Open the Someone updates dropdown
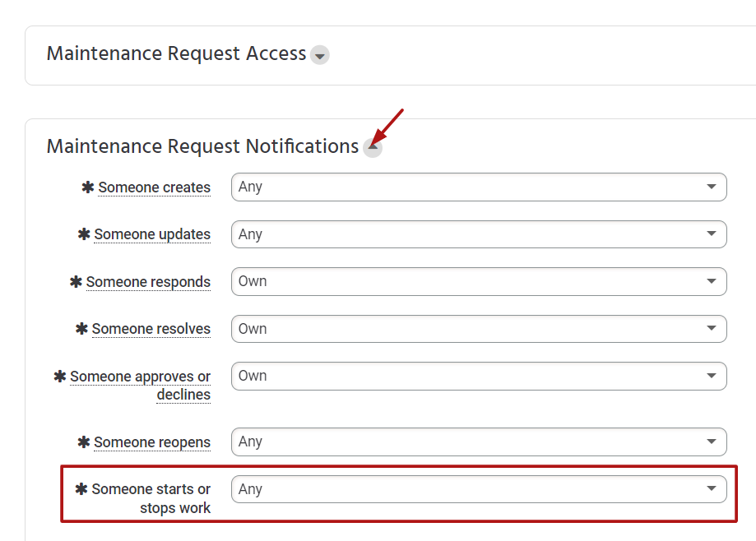This screenshot has height=541, width=756. pos(479,234)
